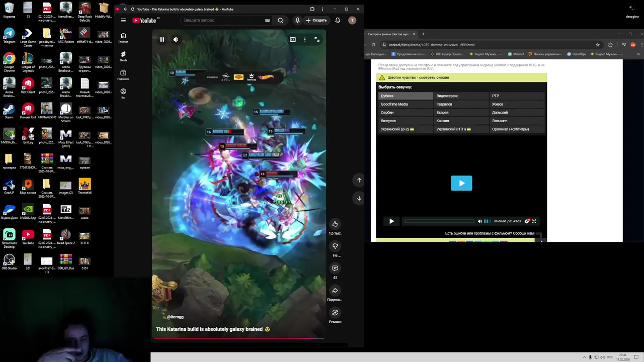The height and width of the screenshot is (362, 644).
Task: Click the YouTube search magnifier button
Action: coord(280,20)
